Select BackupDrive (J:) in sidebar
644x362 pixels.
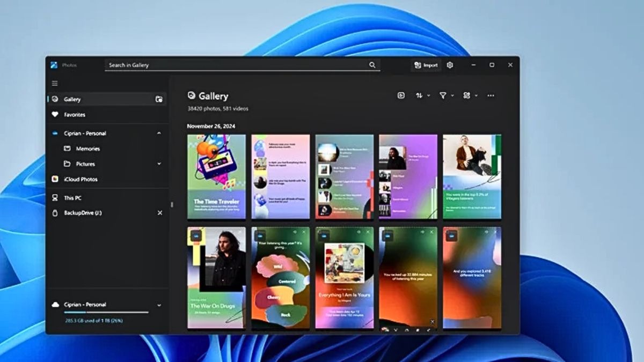pos(107,213)
